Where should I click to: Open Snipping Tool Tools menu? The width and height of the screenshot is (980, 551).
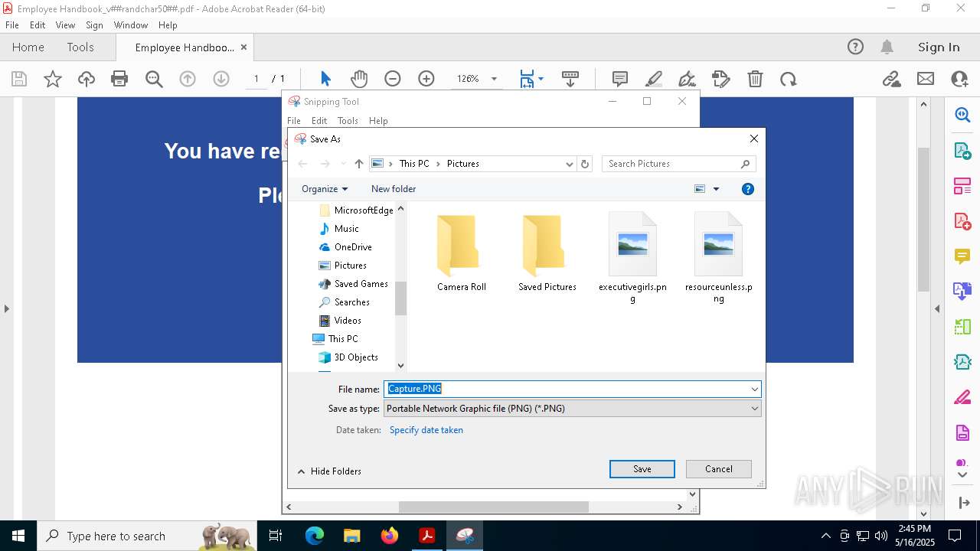[348, 121]
